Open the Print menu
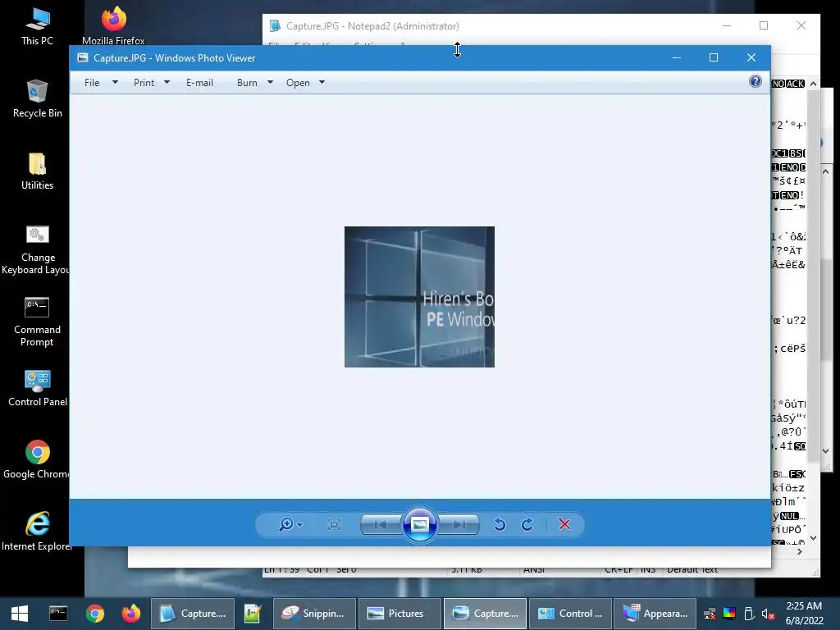Image resolution: width=840 pixels, height=630 pixels. tap(144, 83)
